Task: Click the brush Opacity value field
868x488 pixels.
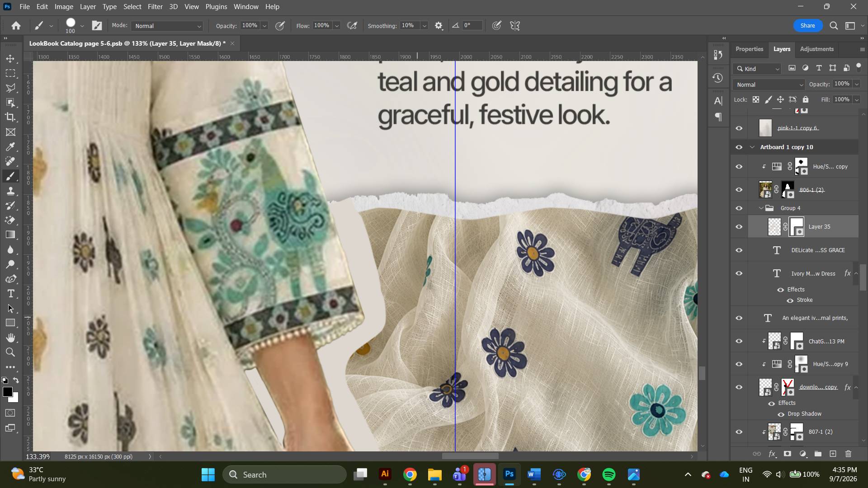Action: 250,26
